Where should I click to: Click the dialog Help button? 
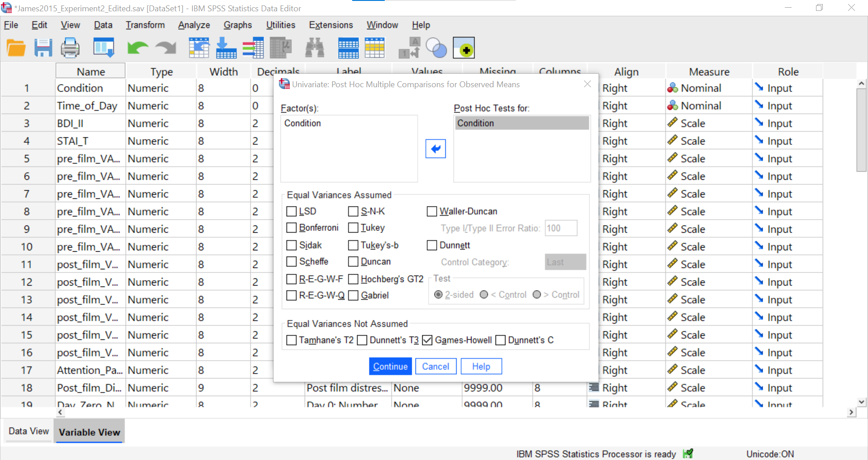(x=481, y=366)
